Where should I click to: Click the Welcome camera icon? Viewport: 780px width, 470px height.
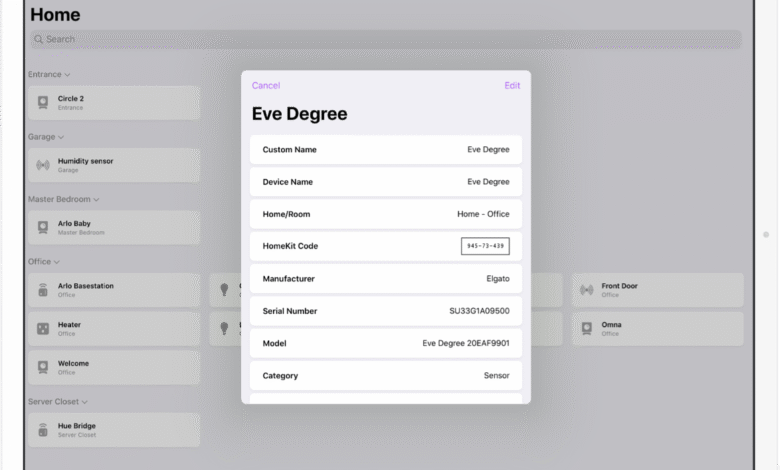click(x=43, y=368)
